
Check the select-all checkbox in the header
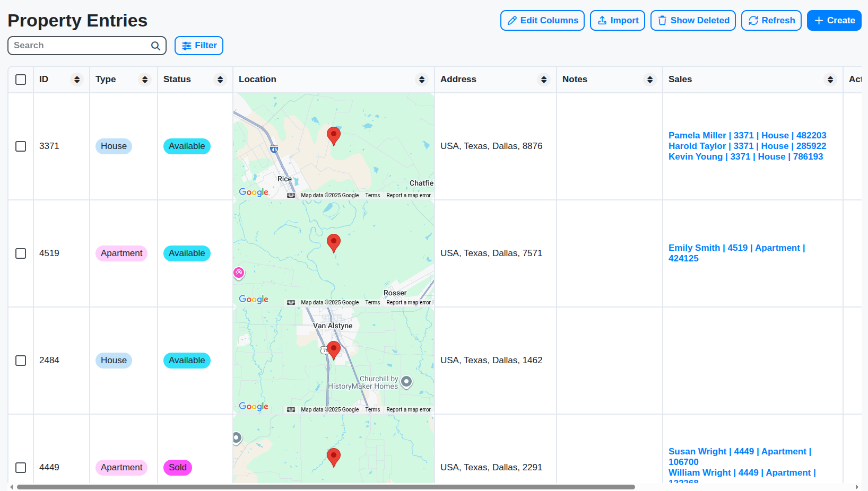click(21, 79)
